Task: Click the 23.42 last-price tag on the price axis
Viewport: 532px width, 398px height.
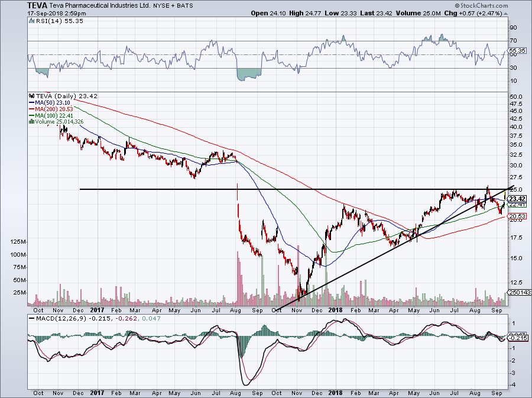Action: click(518, 199)
